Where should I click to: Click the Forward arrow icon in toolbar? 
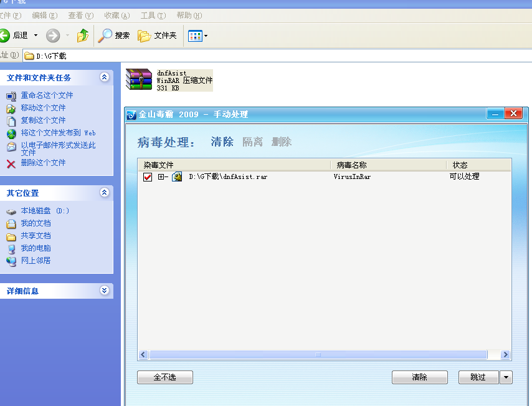[x=53, y=36]
